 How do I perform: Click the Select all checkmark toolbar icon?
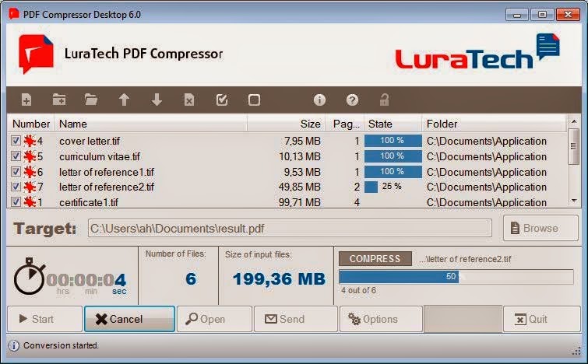[222, 100]
